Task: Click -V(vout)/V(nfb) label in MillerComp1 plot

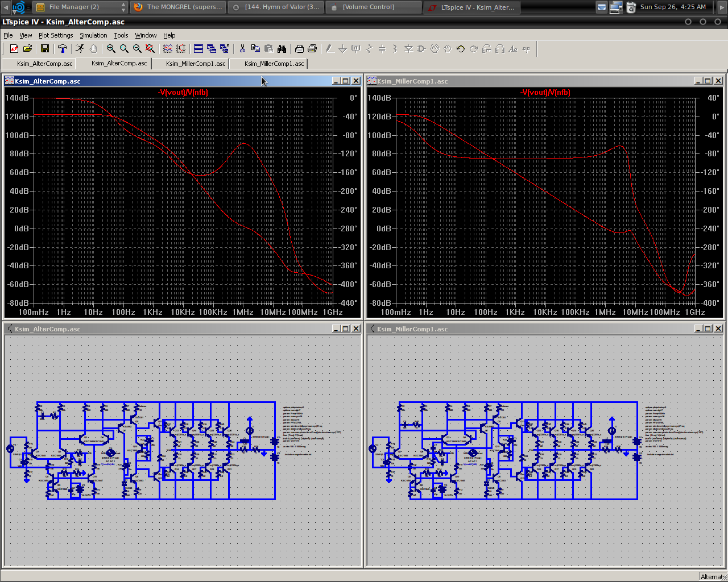Action: point(545,93)
